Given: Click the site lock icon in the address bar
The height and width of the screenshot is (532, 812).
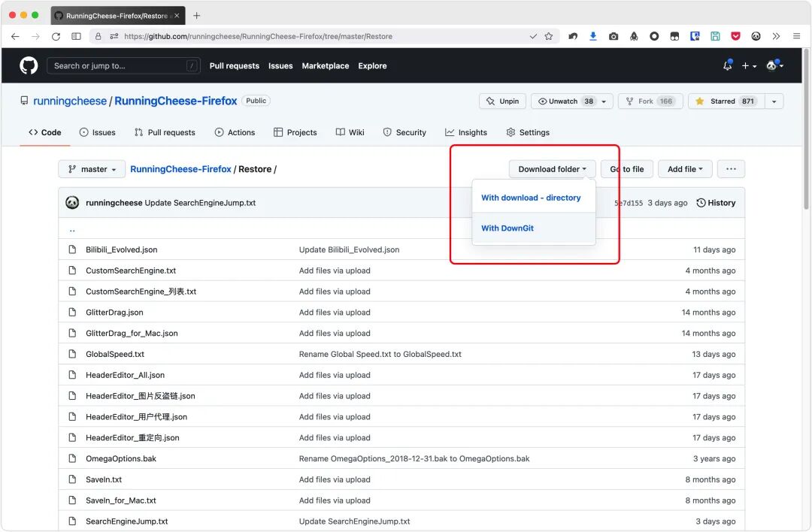Looking at the screenshot, I should (98, 36).
